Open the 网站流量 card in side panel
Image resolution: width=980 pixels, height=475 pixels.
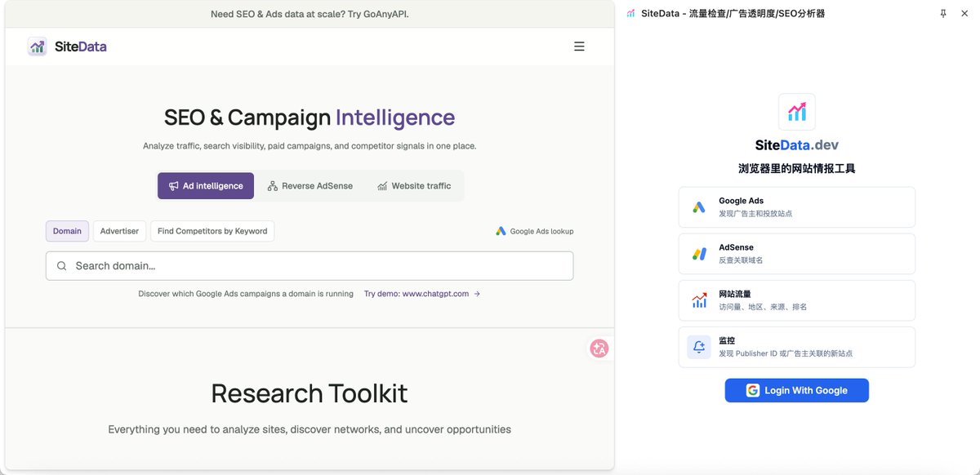click(797, 300)
